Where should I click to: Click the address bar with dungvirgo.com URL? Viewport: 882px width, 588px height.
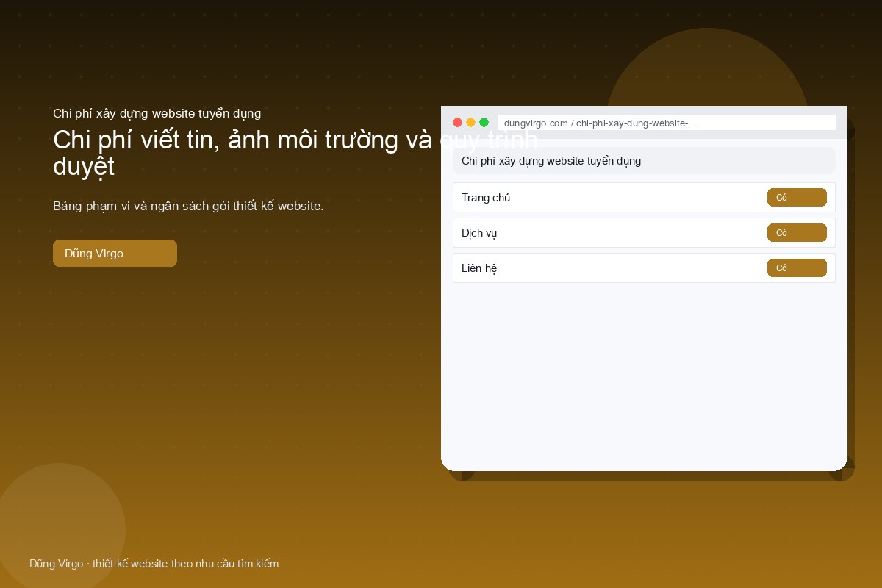(x=667, y=123)
